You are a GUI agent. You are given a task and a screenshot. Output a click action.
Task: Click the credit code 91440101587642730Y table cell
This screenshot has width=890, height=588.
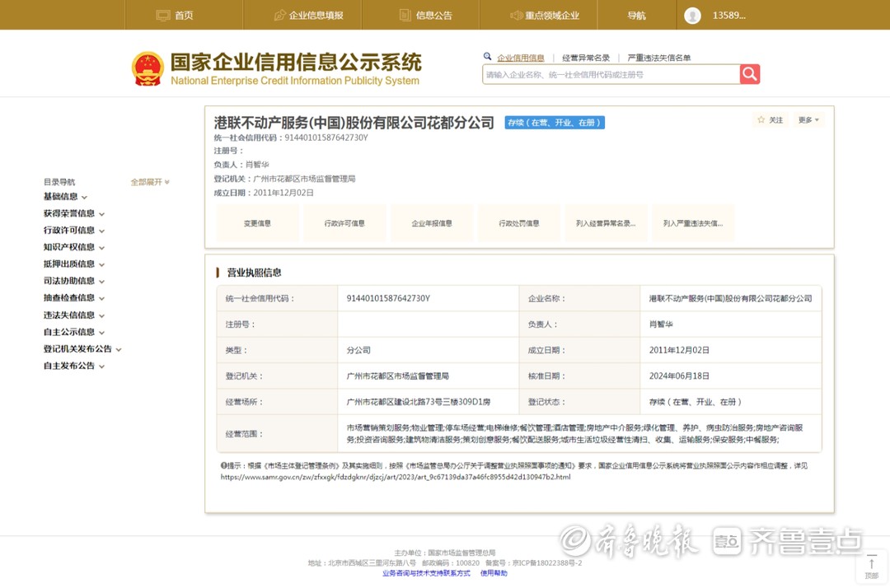(x=428, y=298)
